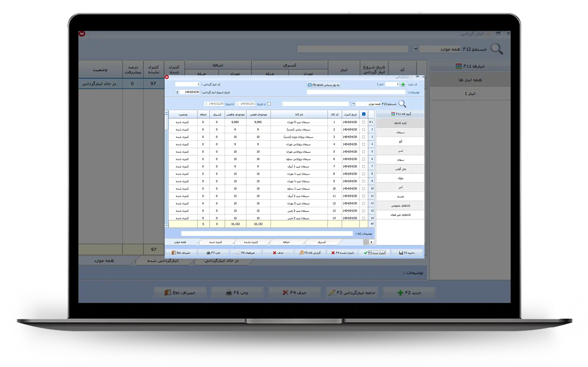Click the start date spinner arrows
Image resolution: width=588 pixels, height=367 pixels.
click(x=177, y=92)
